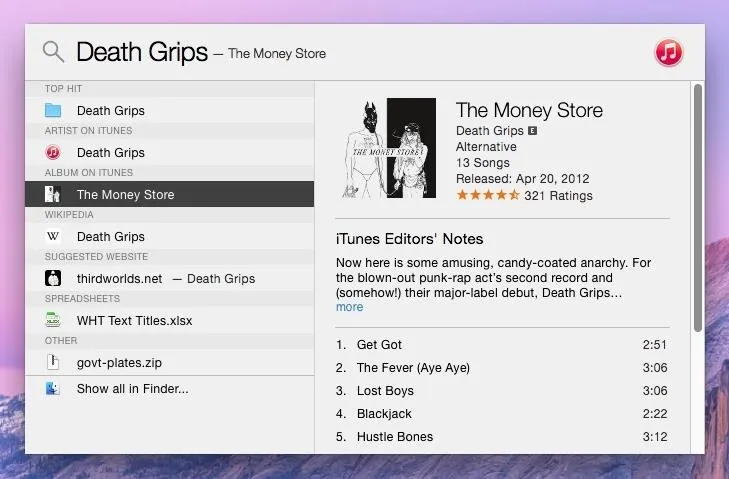Click the 321 Ratings text
The height and width of the screenshot is (479, 729).
tap(558, 195)
